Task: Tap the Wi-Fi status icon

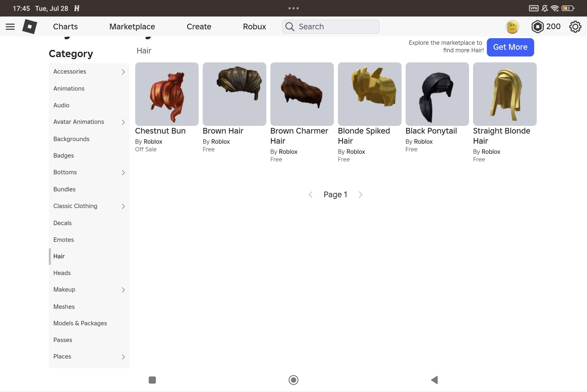Action: coord(554,8)
